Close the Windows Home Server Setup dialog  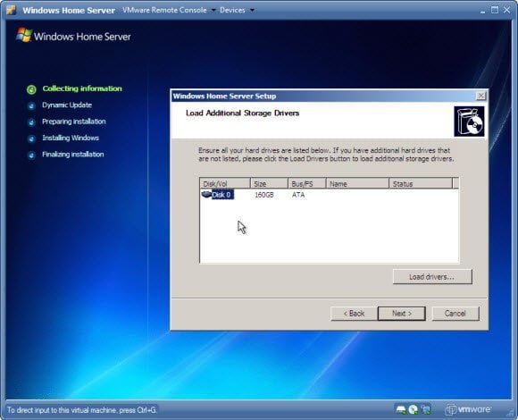480,96
